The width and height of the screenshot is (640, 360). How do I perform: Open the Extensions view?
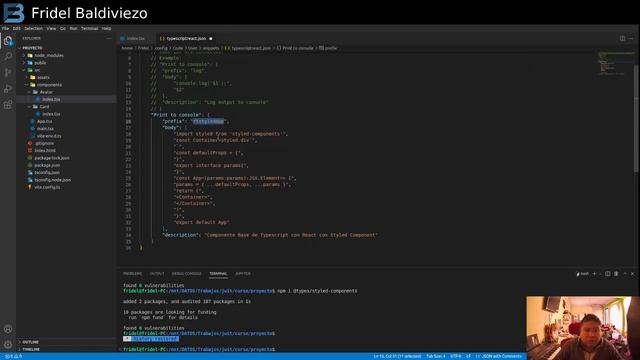point(8,105)
